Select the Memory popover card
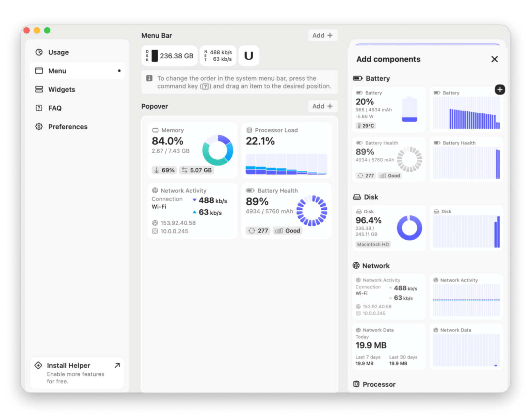The width and height of the screenshot is (531, 420). pos(192,150)
